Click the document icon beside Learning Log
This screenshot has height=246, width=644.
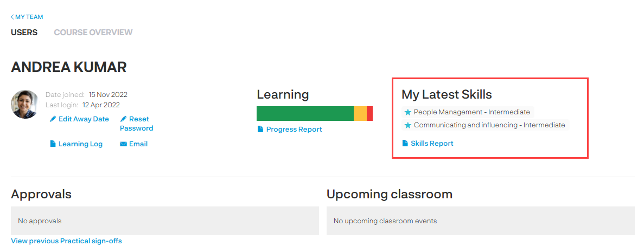coord(53,144)
